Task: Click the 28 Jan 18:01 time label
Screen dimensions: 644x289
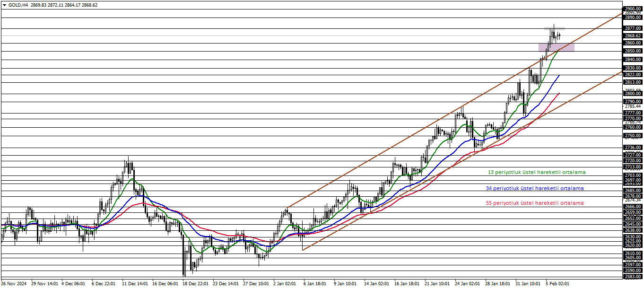Action: point(497,284)
